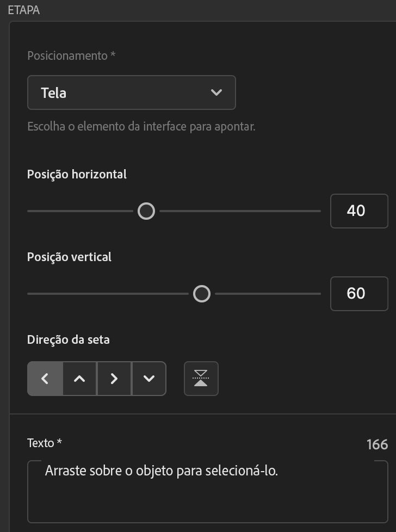Click the icon button beside the arrow directions
This screenshot has width=396, height=532.
pos(201,379)
